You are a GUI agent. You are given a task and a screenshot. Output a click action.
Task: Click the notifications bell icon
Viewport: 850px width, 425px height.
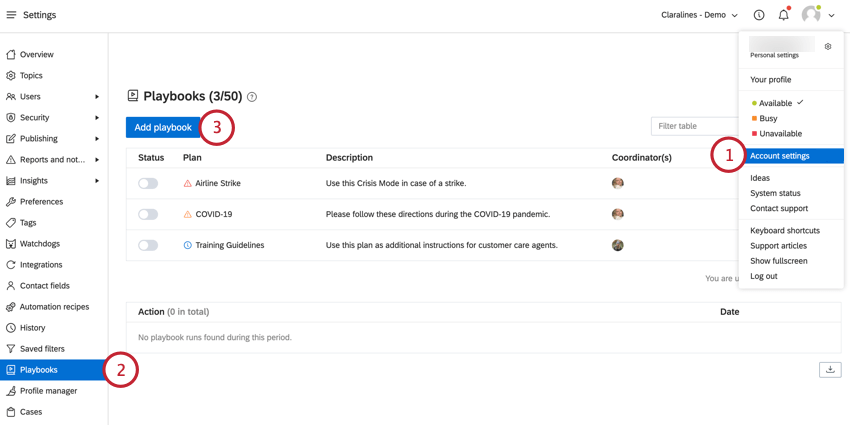click(x=784, y=15)
